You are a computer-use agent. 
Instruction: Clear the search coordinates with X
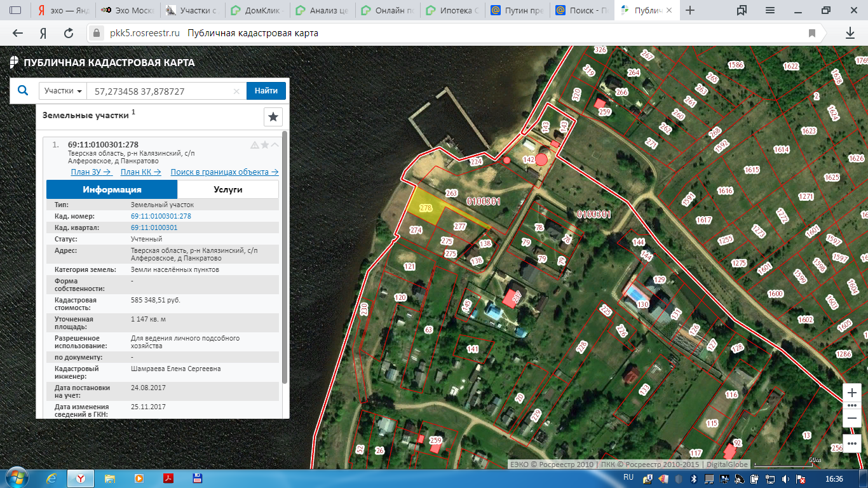[236, 91]
